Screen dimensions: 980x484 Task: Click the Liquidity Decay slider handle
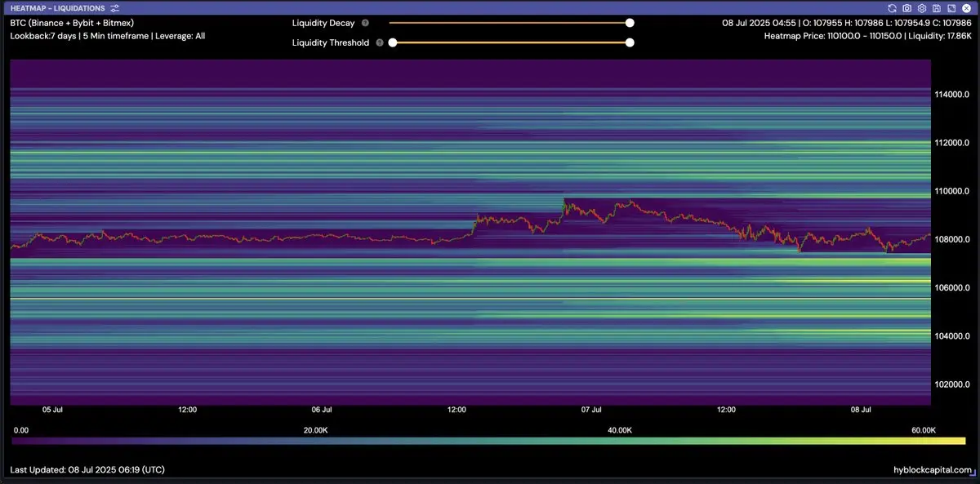tap(630, 24)
